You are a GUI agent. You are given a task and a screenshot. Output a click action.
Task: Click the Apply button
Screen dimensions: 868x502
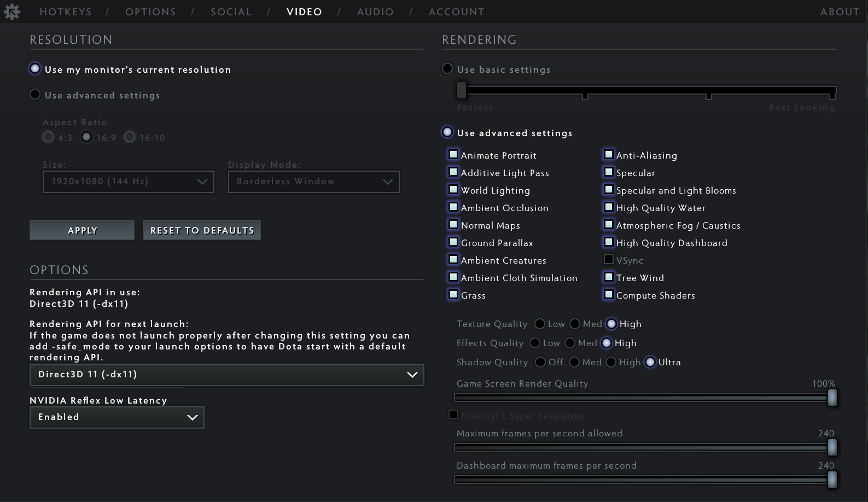[x=82, y=230]
